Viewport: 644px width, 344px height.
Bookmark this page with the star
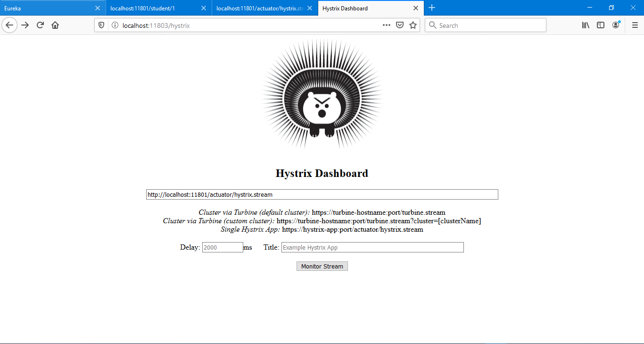coord(413,25)
